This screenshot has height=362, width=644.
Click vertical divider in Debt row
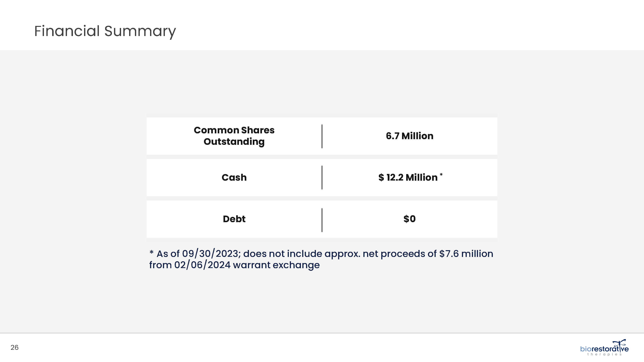coord(322,220)
